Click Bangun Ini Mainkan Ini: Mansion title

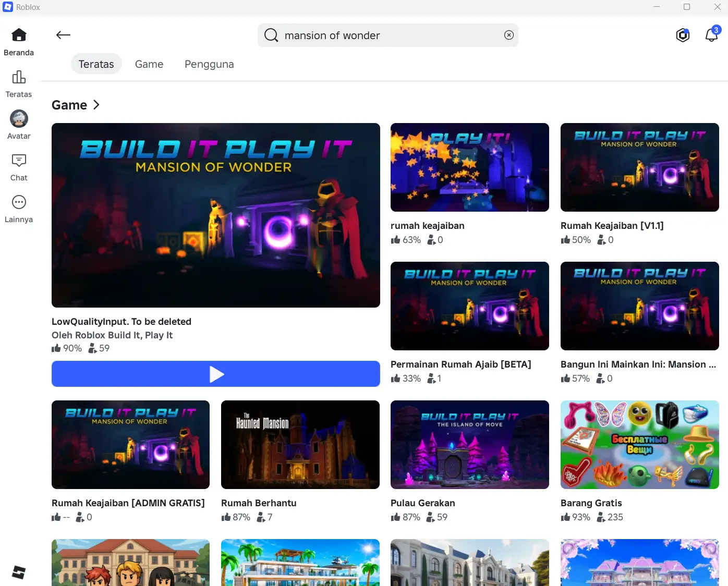638,364
